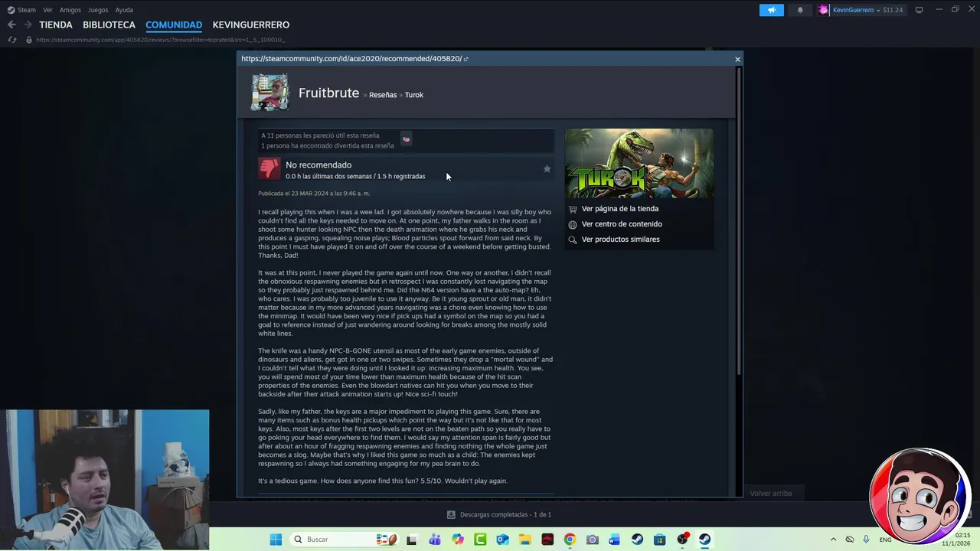Open the Steam announcements megaphone button
980x551 pixels.
(772, 10)
